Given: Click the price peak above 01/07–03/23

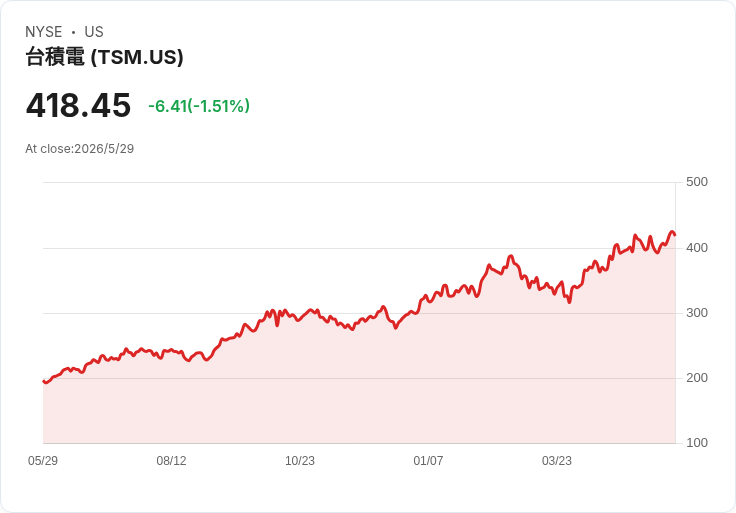Looking at the screenshot, I should pos(511,256).
